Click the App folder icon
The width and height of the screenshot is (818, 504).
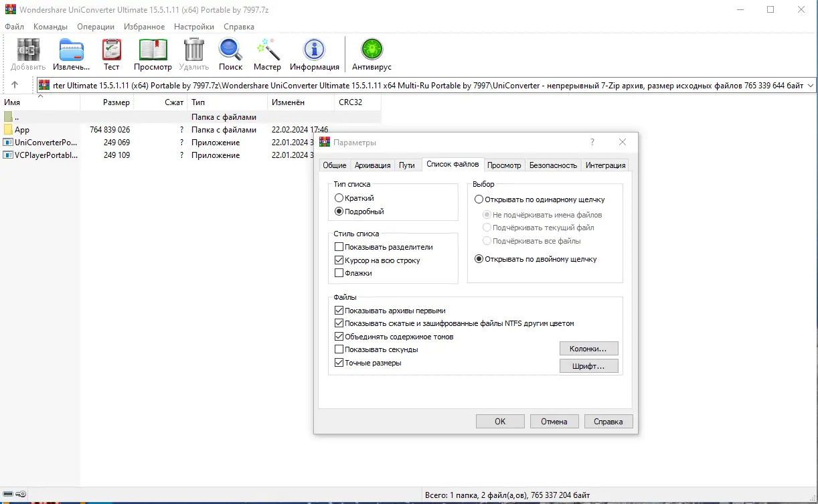pos(8,130)
